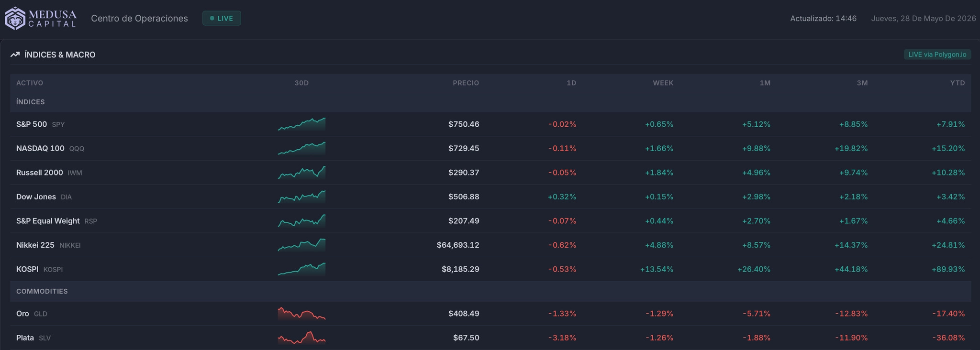Image resolution: width=980 pixels, height=350 pixels.
Task: Open the KOSPI 30-day sparkline chart
Action: [301, 269]
